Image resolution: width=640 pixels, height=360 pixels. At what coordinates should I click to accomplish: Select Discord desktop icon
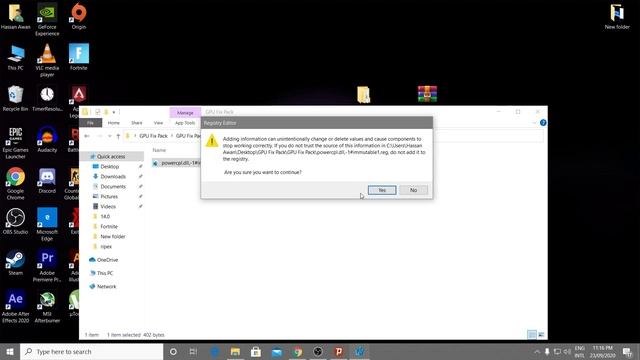[47, 180]
